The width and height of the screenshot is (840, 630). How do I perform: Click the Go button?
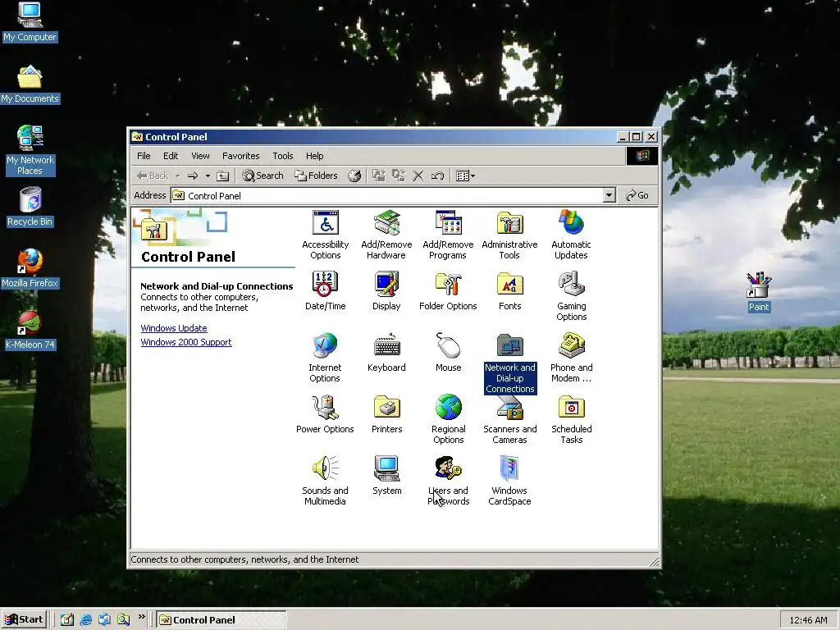[637, 195]
